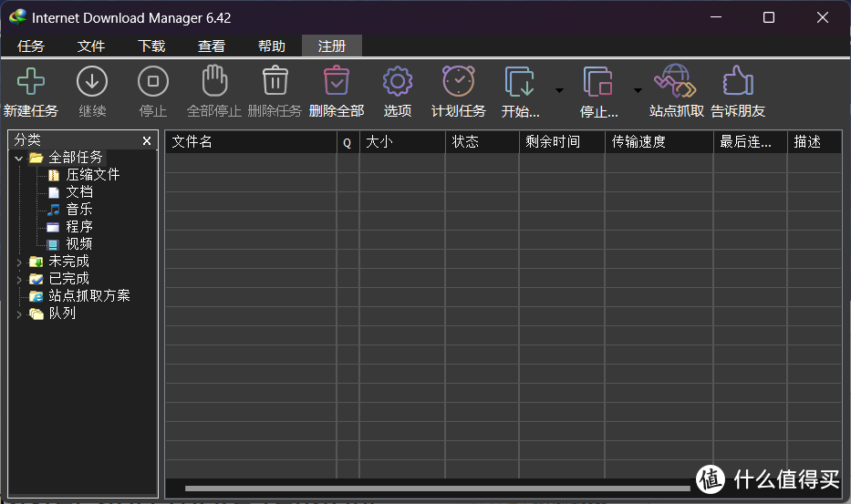Screen dimensions: 851x504
Task: Click 告诉朋友 thumbs-up icon
Action: 738,80
